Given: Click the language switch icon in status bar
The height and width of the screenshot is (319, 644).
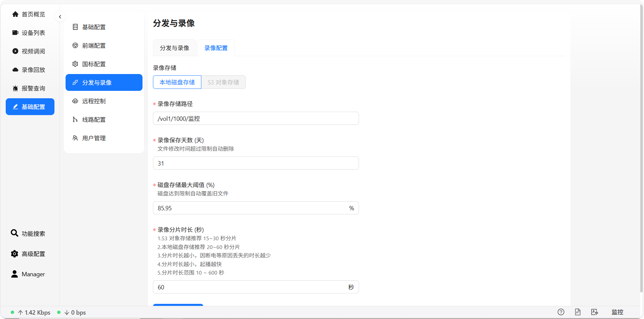Looking at the screenshot, I should click(x=594, y=312).
